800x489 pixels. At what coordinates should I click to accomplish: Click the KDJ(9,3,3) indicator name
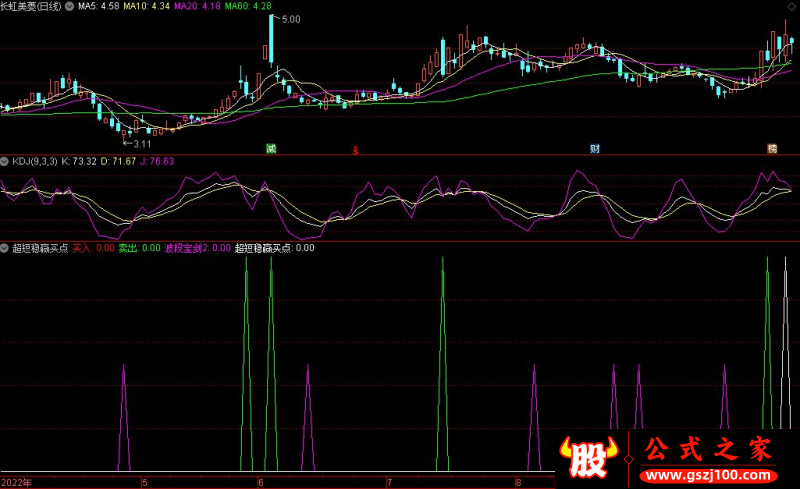pos(34,160)
